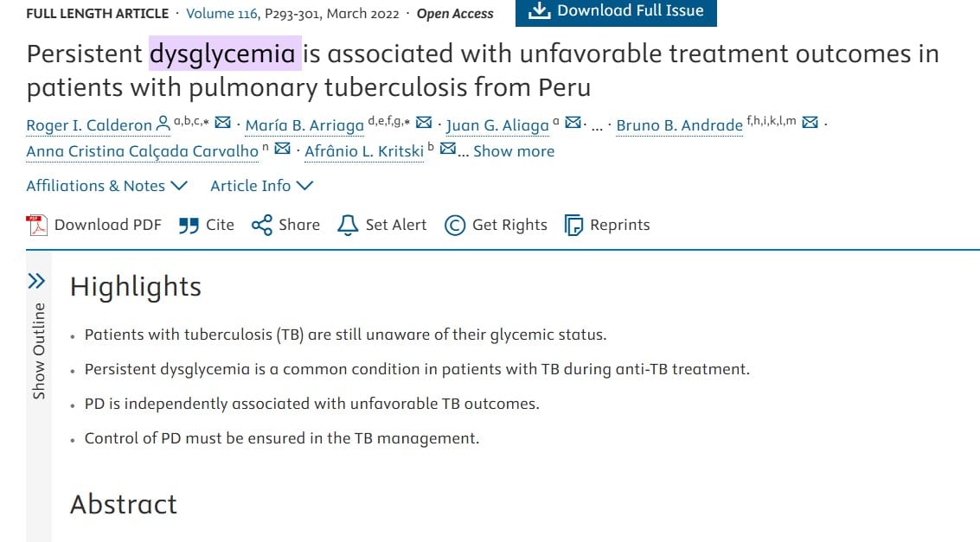Click the Download PDF icon

[36, 226]
